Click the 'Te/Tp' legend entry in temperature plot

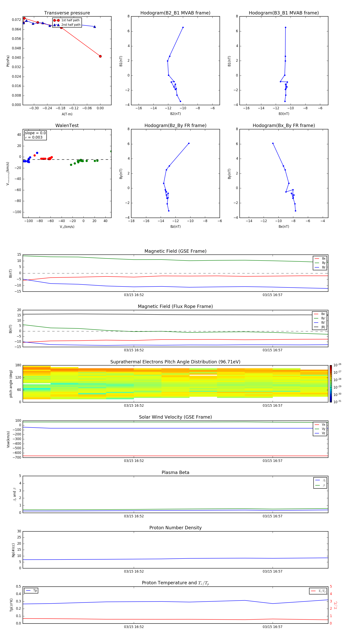318,591
